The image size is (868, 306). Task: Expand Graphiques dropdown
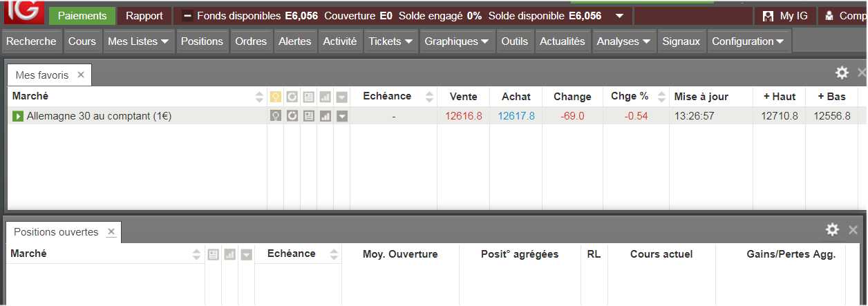[457, 41]
